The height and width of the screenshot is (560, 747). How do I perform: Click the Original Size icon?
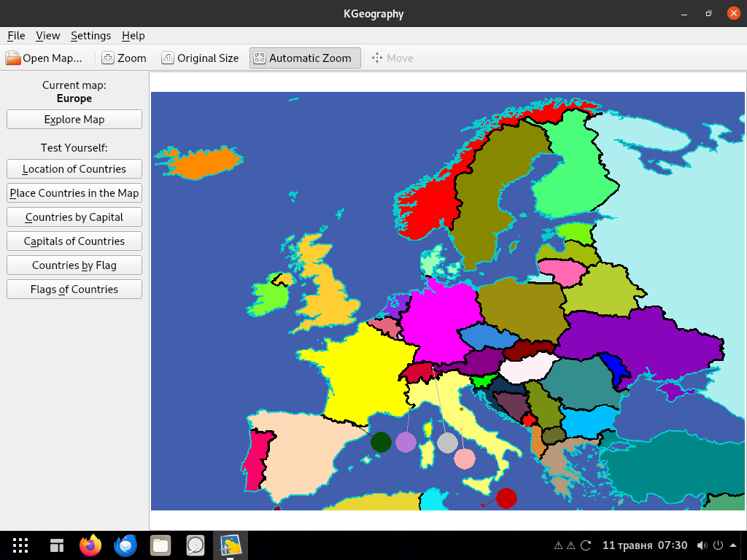(167, 58)
